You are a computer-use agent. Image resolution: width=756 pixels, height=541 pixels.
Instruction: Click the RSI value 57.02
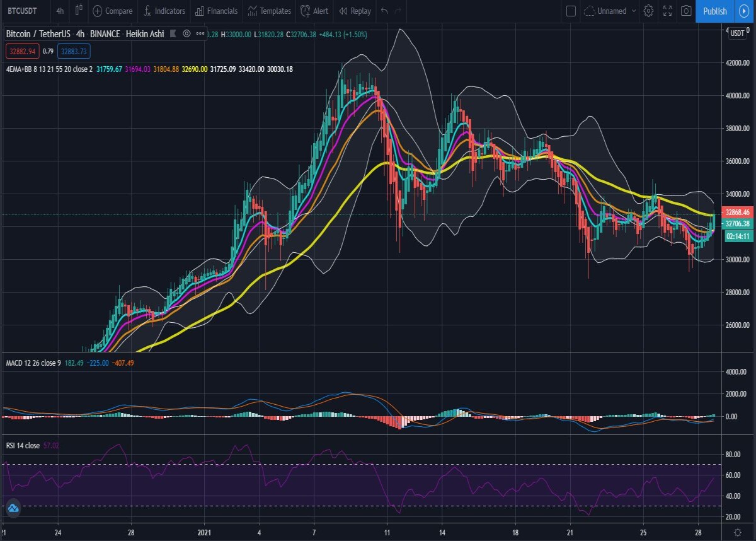tap(52, 446)
